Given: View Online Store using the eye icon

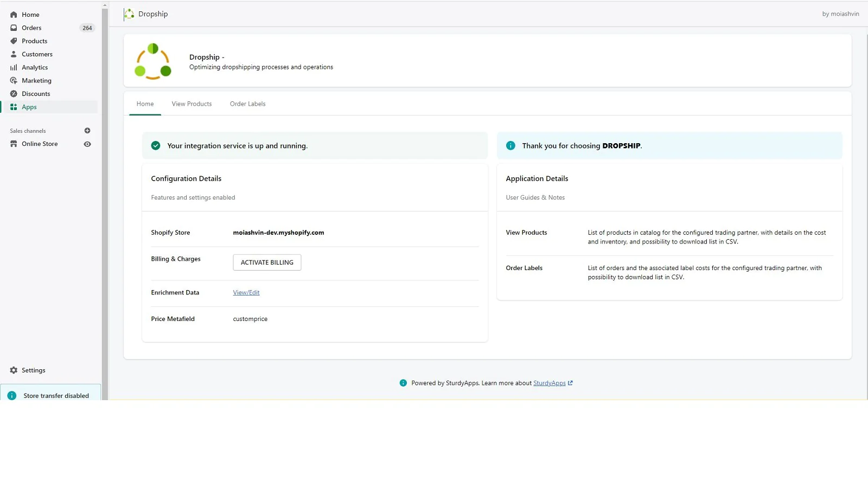Looking at the screenshot, I should point(87,144).
